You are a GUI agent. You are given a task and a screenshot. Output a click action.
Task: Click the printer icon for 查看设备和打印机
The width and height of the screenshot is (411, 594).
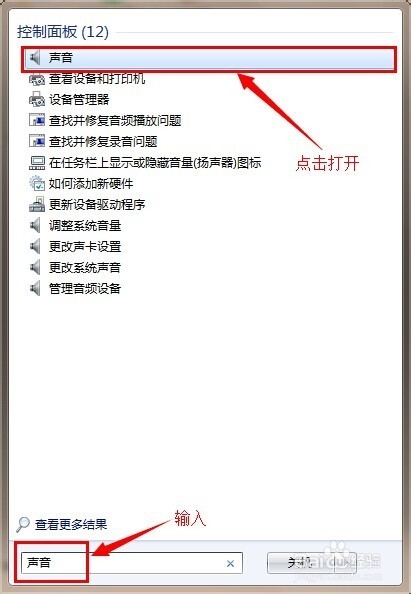[x=37, y=79]
